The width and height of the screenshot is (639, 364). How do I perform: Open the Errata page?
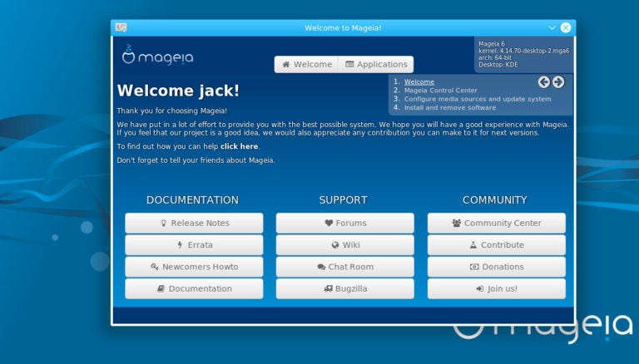pyautogui.click(x=194, y=245)
